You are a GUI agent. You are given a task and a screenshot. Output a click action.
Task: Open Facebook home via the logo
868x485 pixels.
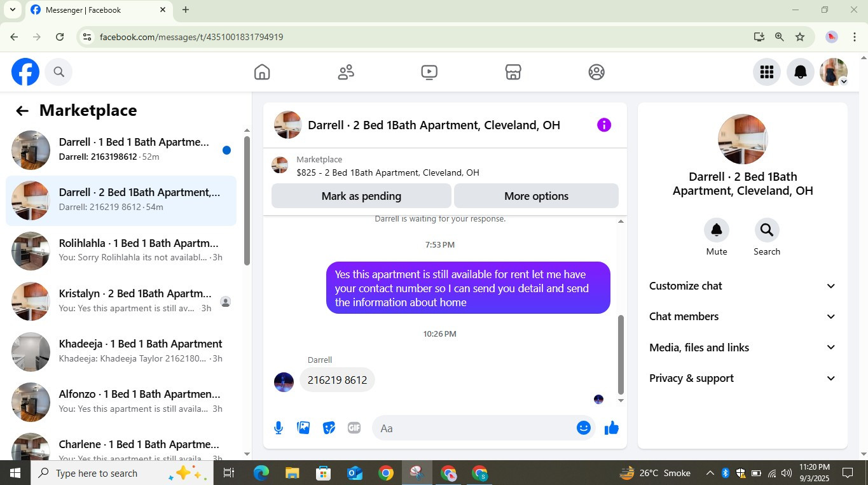coord(25,72)
